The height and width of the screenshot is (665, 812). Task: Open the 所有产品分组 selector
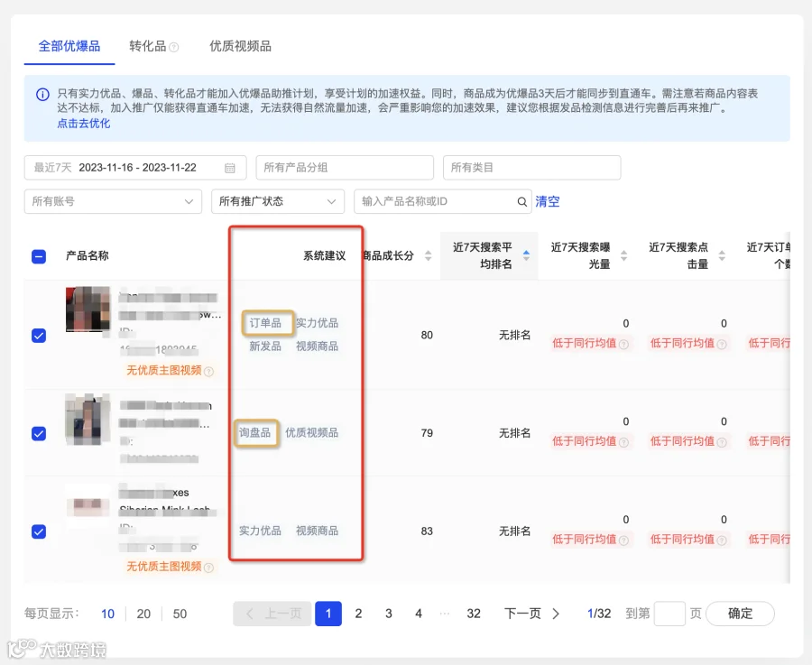(x=345, y=168)
